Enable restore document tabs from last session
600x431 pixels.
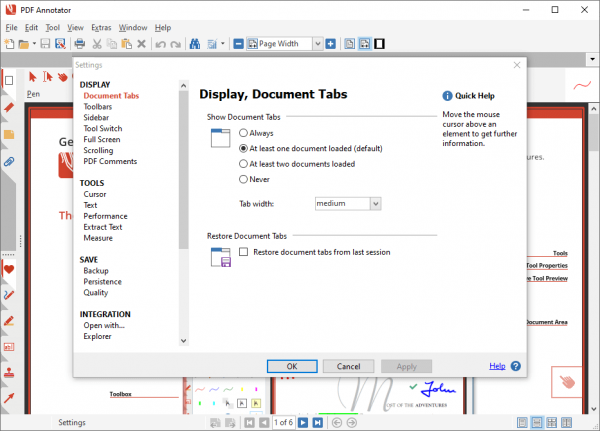[244, 254]
